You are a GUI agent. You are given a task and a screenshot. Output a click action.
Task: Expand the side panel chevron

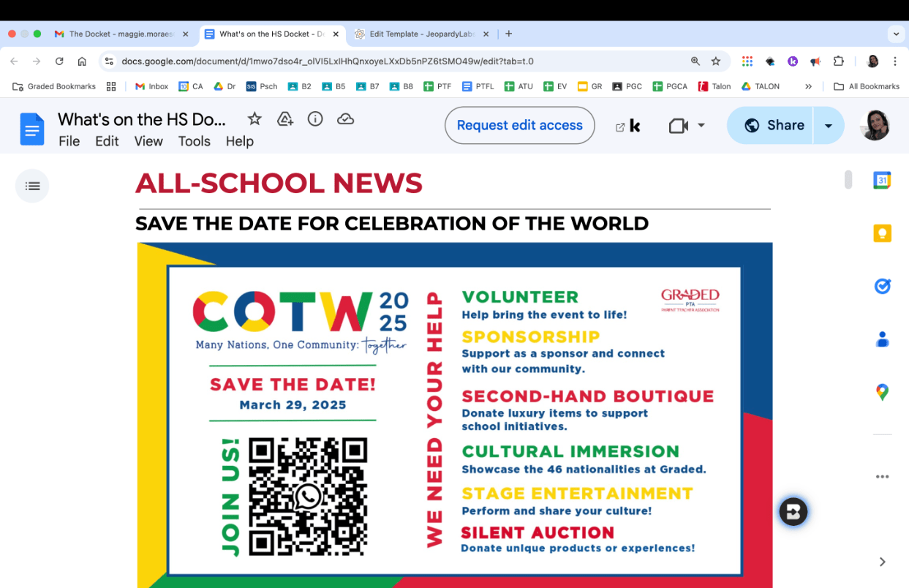(x=883, y=562)
